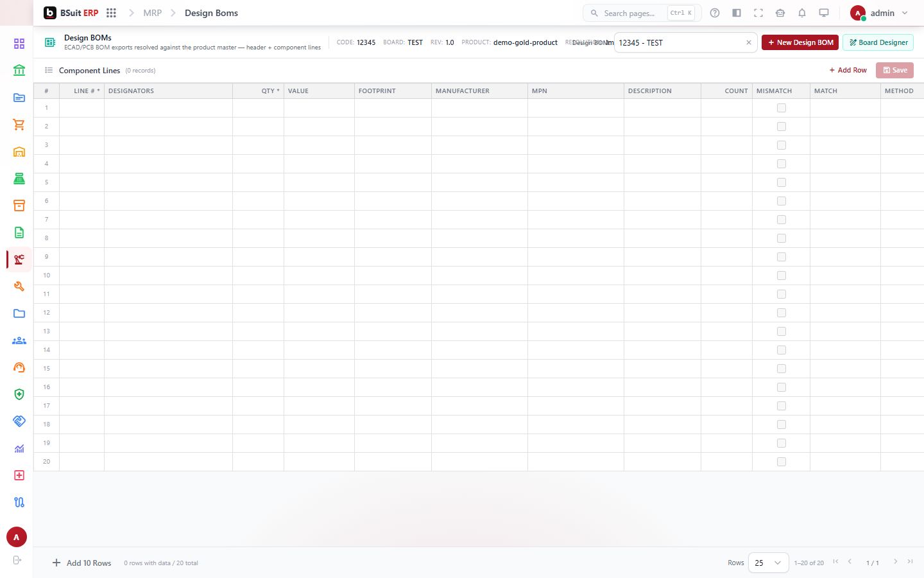The height and width of the screenshot is (578, 924).
Task: Enter fullscreen mode via top bar icon
Action: click(x=758, y=13)
